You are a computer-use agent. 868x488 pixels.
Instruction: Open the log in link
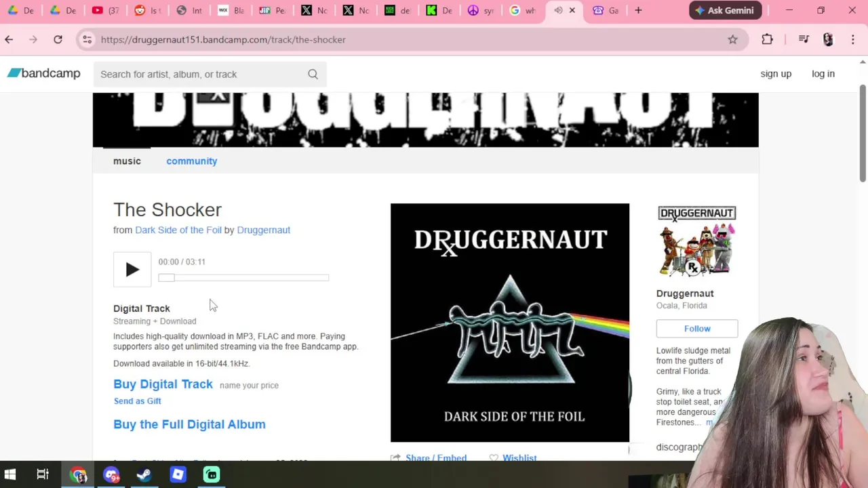point(823,74)
